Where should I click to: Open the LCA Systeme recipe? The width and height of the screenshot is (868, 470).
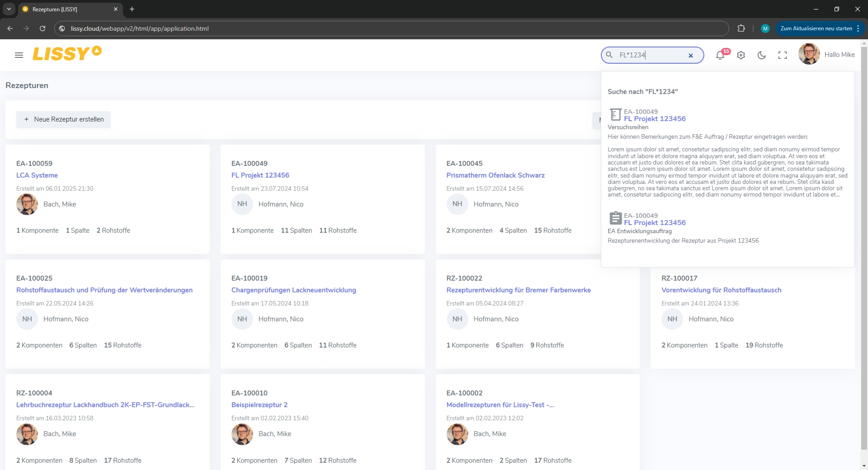[x=37, y=175]
